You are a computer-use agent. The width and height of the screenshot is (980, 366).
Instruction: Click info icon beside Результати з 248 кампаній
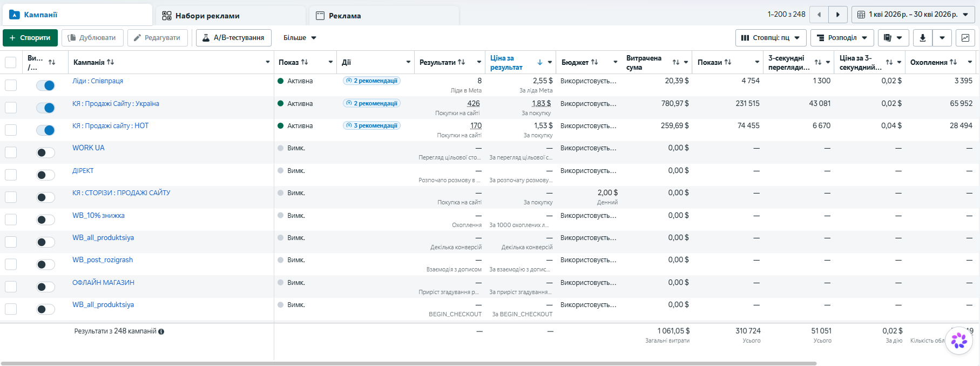click(161, 331)
